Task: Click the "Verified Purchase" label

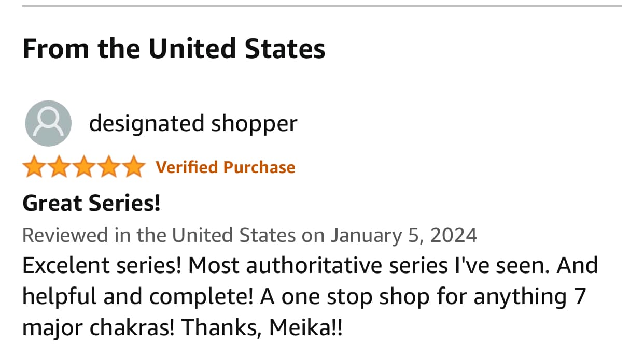Action: (226, 167)
